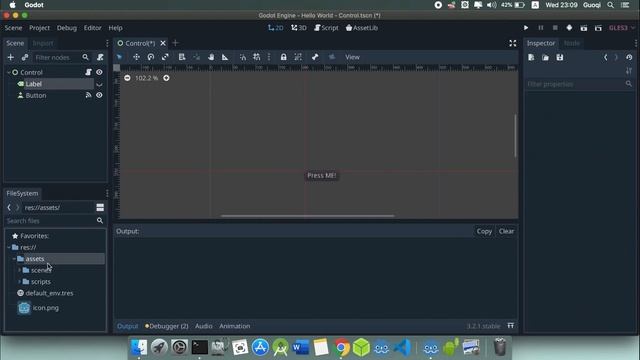Switch to the Node tab

[x=571, y=43]
